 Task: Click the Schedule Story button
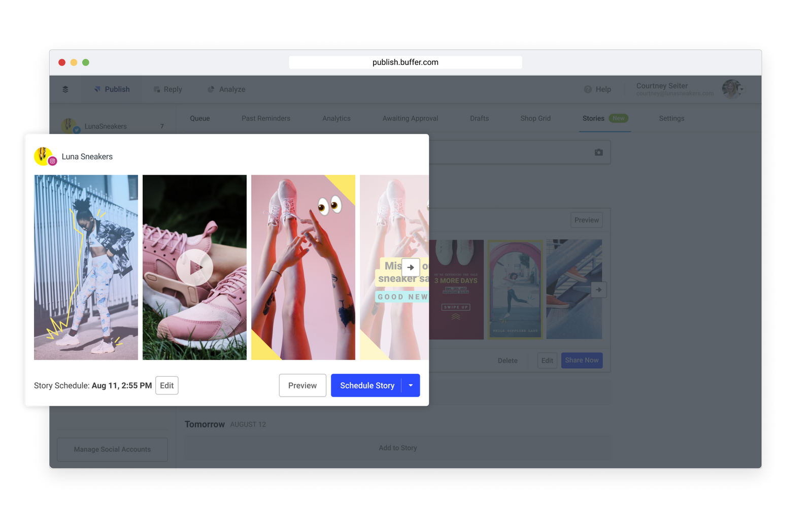tap(367, 385)
